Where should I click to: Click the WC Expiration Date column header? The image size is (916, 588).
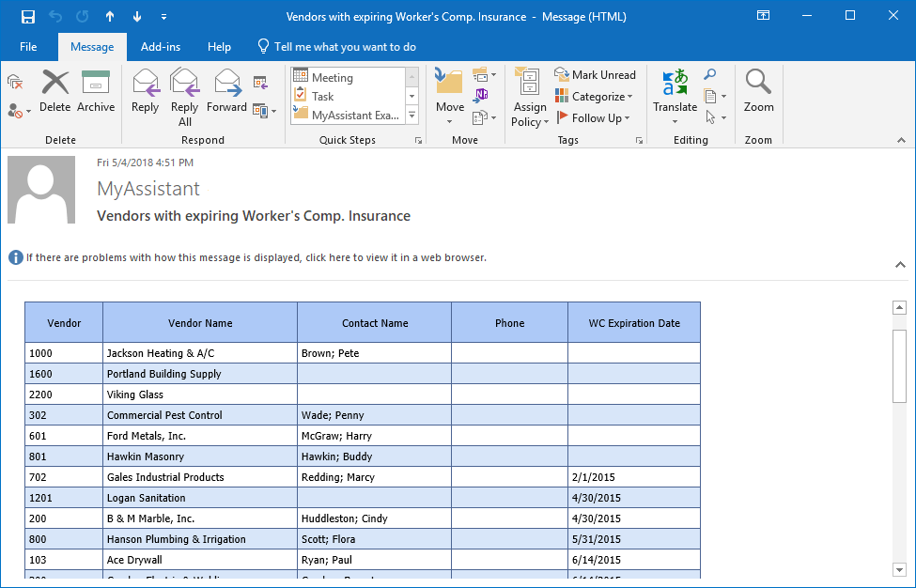coord(634,323)
